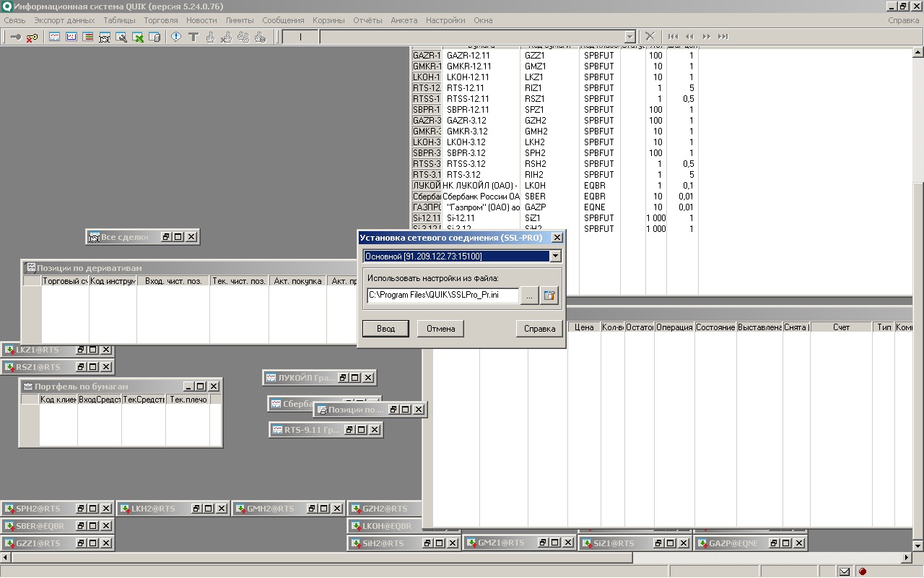Click the disconnect key icon with red cross
This screenshot has width=924, height=578.
coord(32,37)
